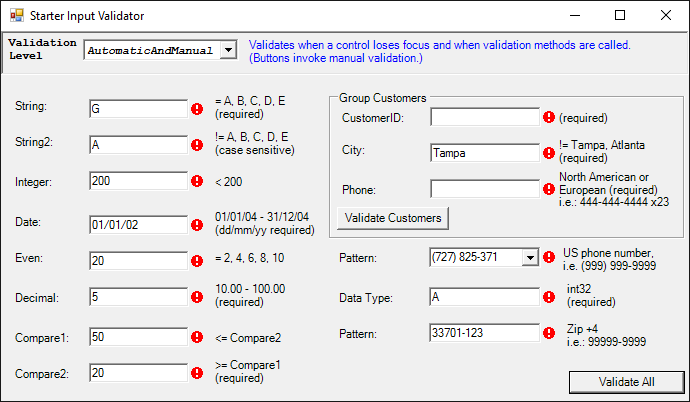Viewport: 690px width, 402px height.
Task: Click the error icon next to Integer field
Action: pos(197,182)
